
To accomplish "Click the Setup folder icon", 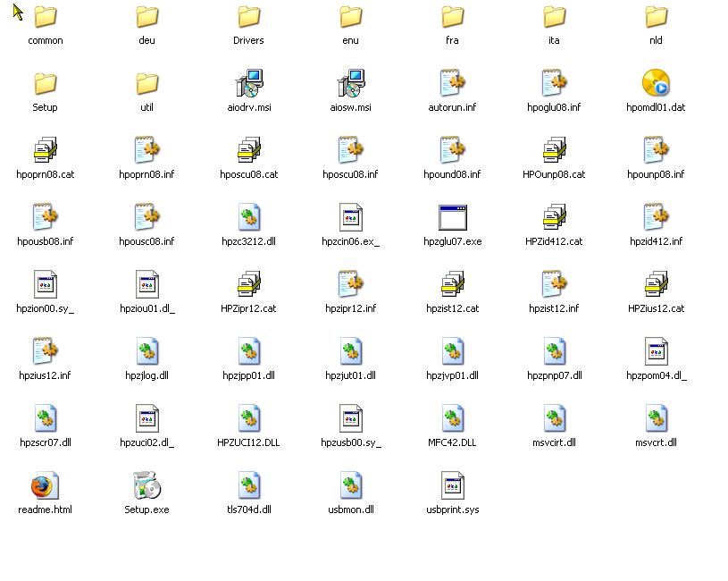I will (45, 84).
